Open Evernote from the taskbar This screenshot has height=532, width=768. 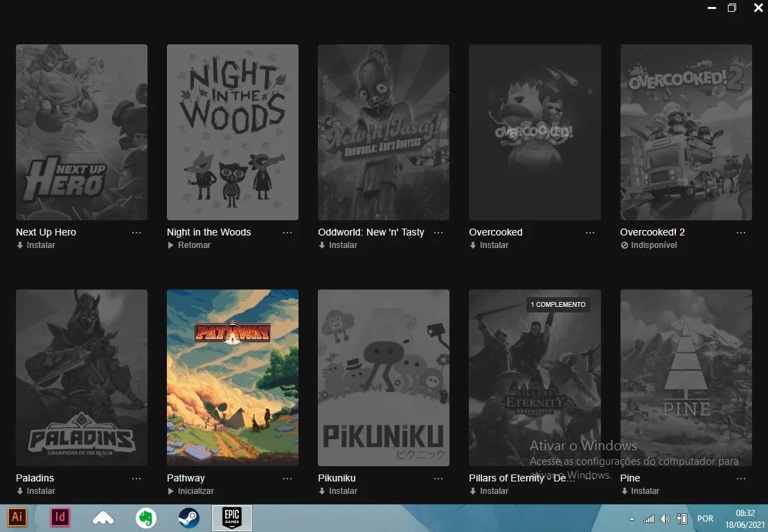146,517
